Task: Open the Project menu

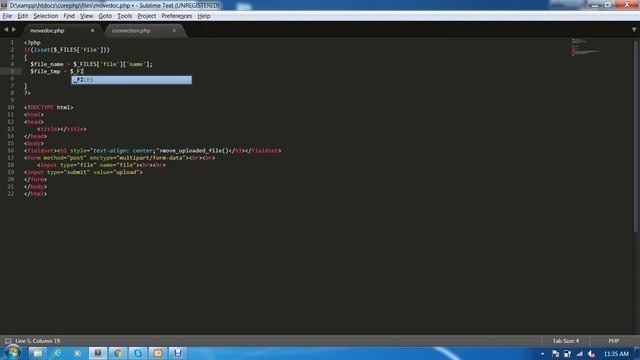Action: 147,16
